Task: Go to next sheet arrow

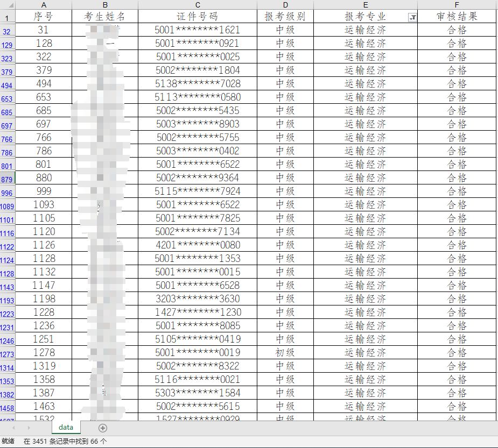Action: [29, 428]
